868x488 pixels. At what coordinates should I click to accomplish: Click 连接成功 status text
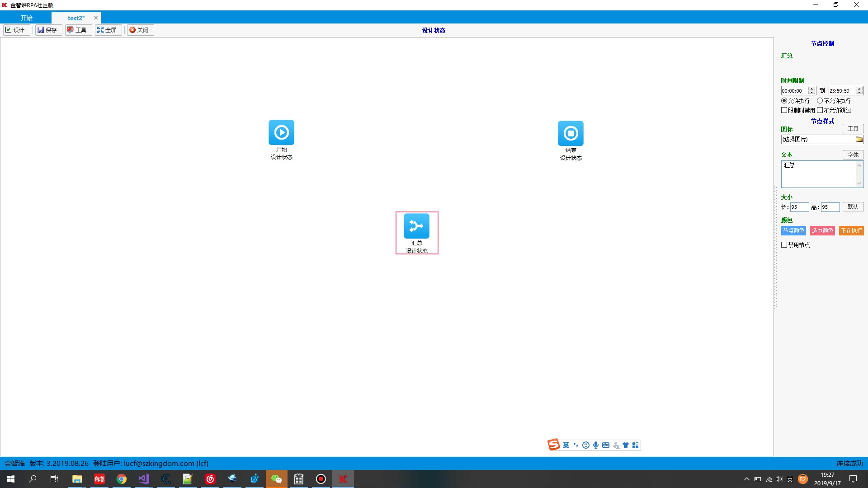(849, 463)
